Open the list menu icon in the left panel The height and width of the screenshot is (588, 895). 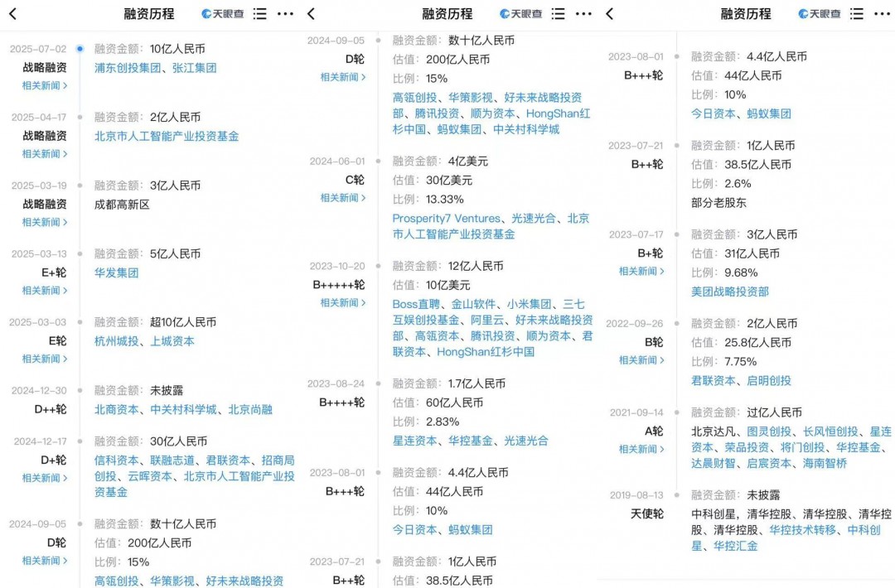click(259, 14)
